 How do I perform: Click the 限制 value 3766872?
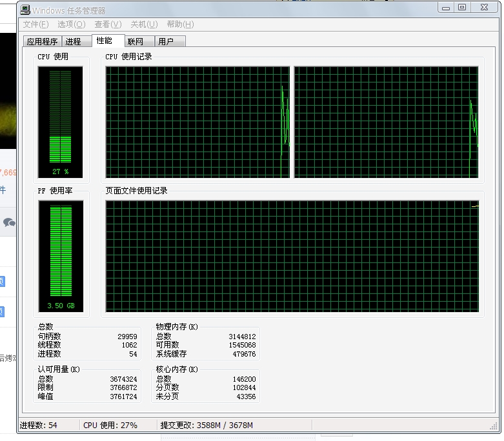click(123, 387)
